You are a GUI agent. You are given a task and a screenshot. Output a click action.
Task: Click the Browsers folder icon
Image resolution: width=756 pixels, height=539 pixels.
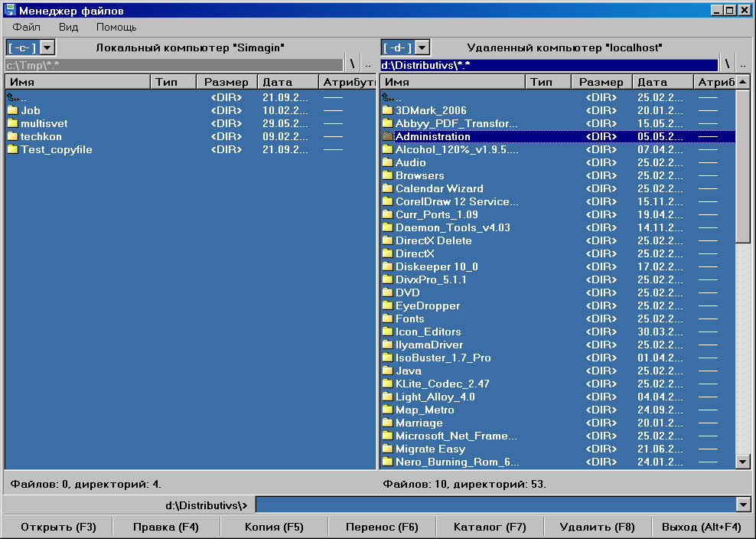388,175
